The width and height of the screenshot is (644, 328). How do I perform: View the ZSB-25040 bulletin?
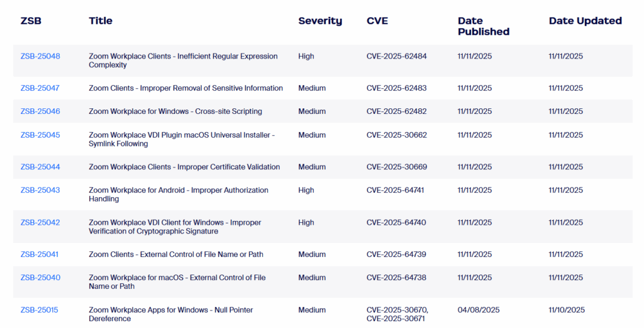pyautogui.click(x=40, y=278)
